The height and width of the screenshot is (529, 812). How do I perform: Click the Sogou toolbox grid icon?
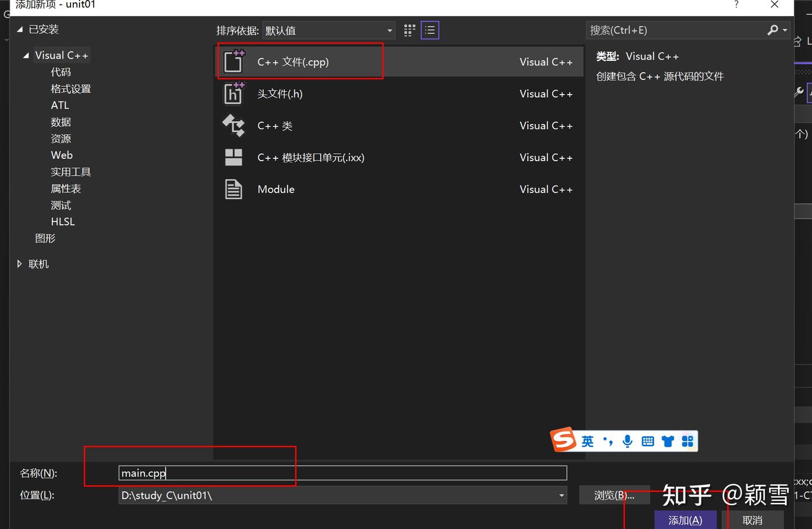point(687,441)
